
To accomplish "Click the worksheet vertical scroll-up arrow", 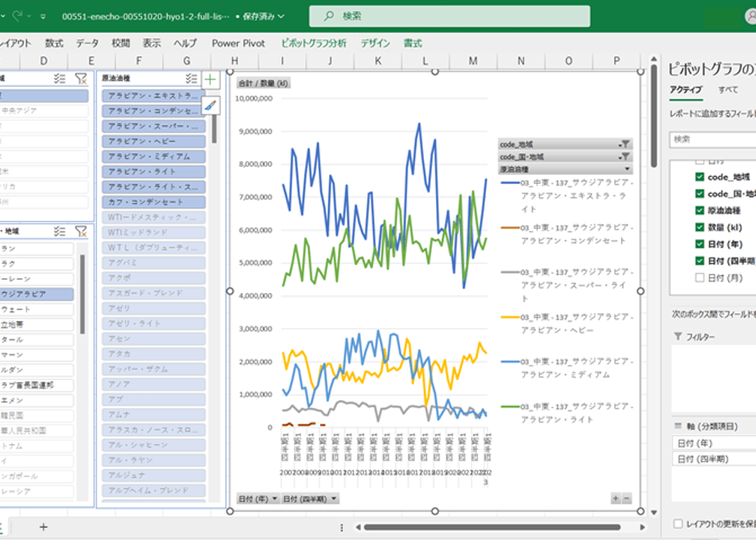I will 654,59.
